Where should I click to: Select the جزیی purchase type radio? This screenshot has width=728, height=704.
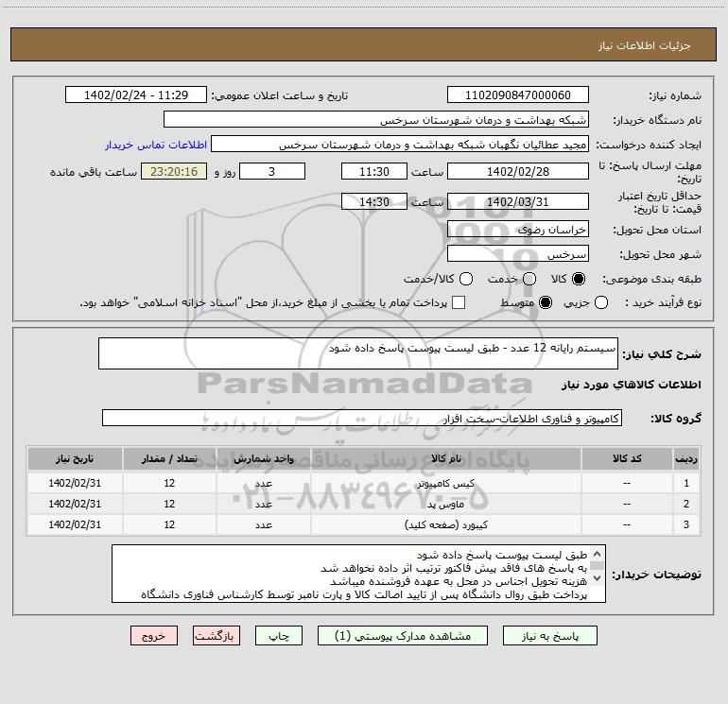601,302
